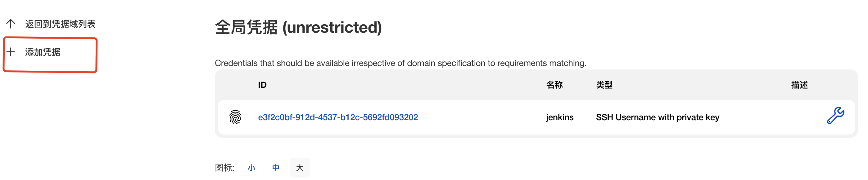Click the plus icon beside 添加凭据
The image size is (868, 180).
click(x=11, y=52)
